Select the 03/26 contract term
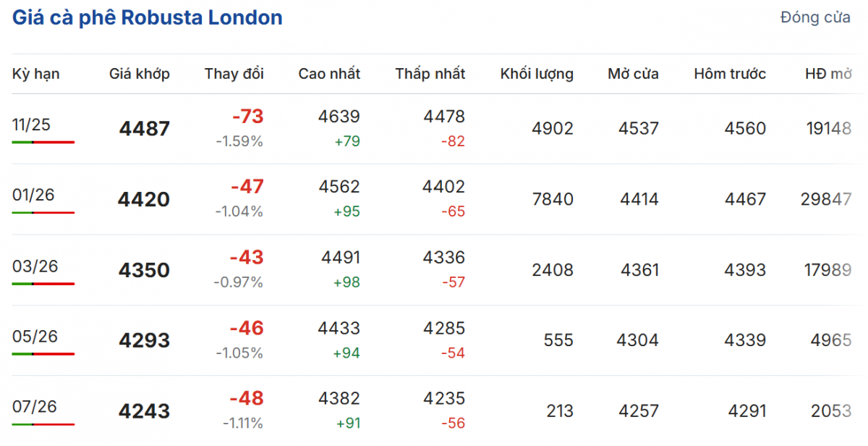 [x=34, y=266]
